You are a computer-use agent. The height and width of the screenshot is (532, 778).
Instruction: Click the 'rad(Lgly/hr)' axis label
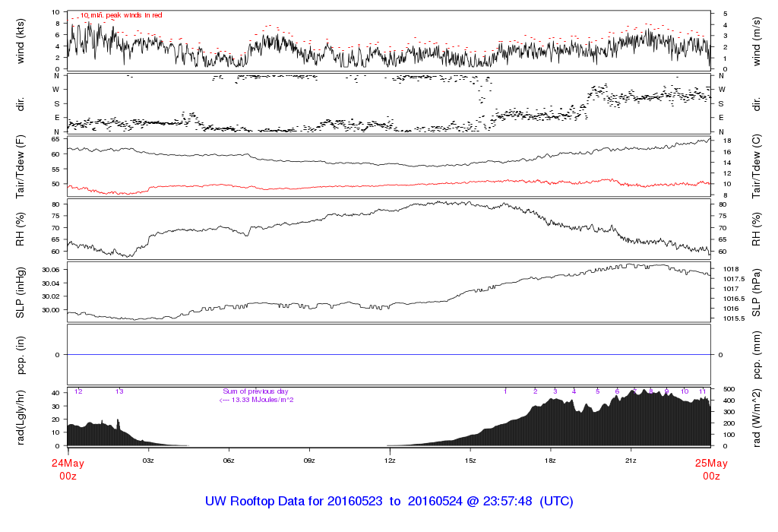(21, 417)
